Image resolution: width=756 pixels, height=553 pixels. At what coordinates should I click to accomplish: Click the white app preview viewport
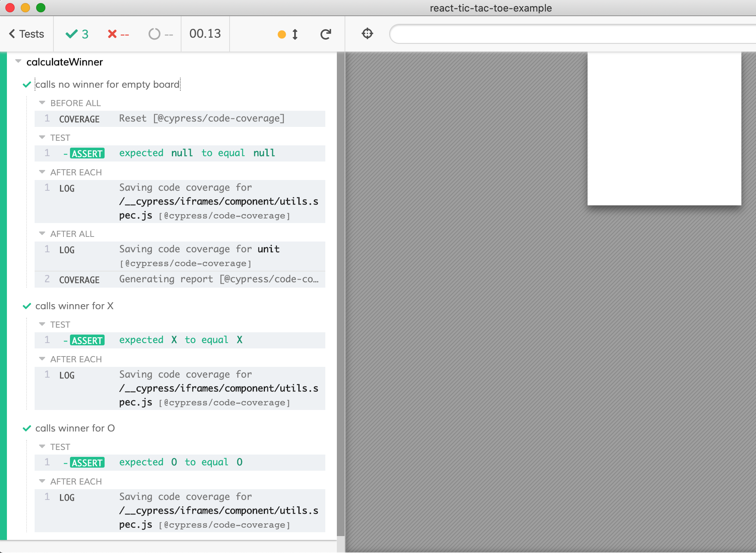[x=664, y=128]
